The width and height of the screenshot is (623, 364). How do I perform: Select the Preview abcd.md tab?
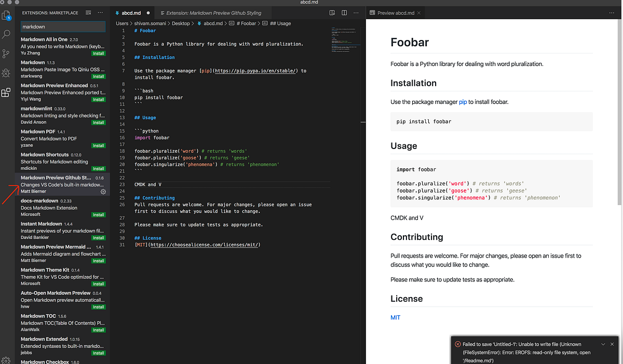pos(396,13)
